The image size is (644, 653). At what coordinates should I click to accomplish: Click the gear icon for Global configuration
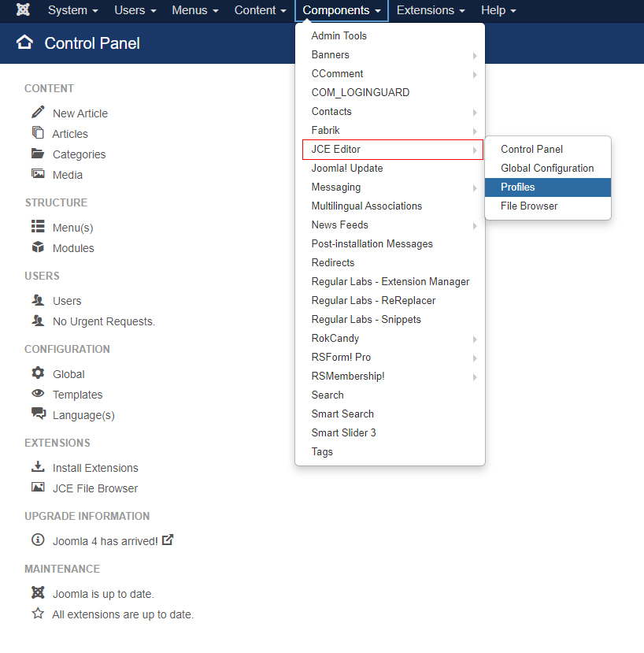[x=38, y=373]
